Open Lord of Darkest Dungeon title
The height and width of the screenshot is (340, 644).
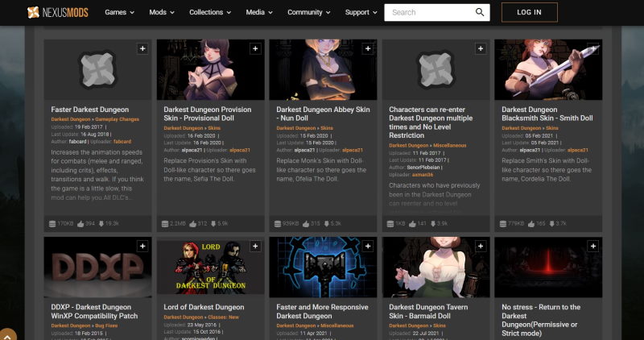204,307
